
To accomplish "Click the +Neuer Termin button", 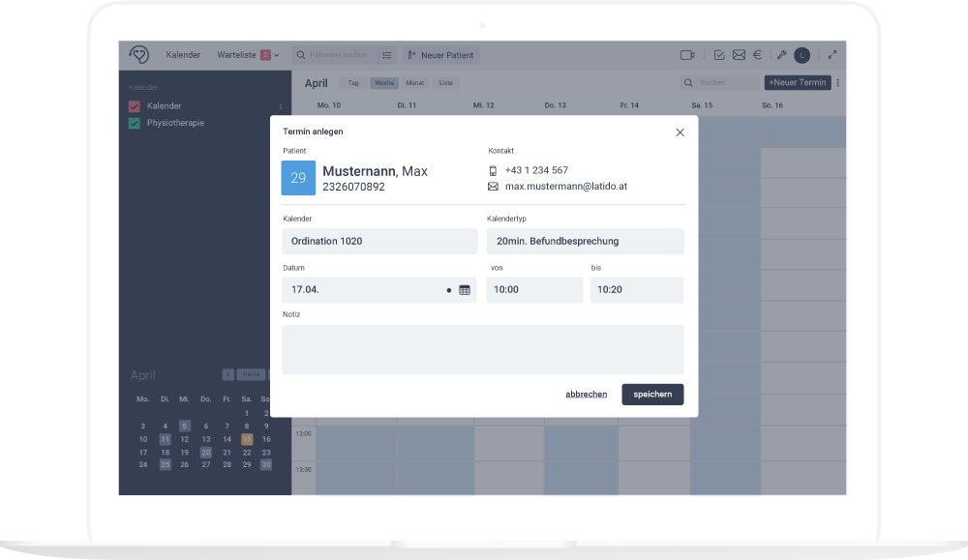I will [x=798, y=82].
